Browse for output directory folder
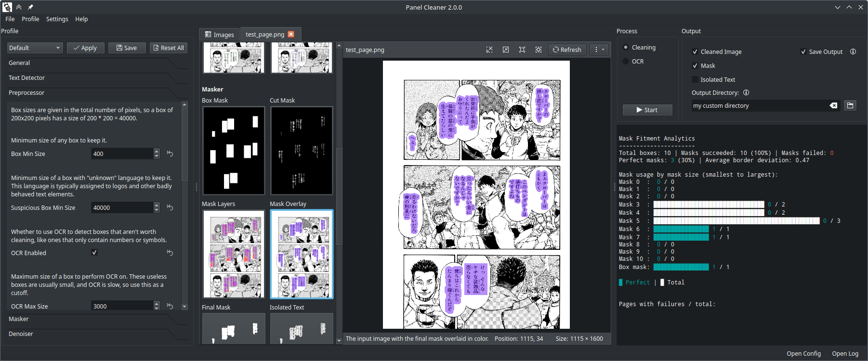 tap(850, 105)
